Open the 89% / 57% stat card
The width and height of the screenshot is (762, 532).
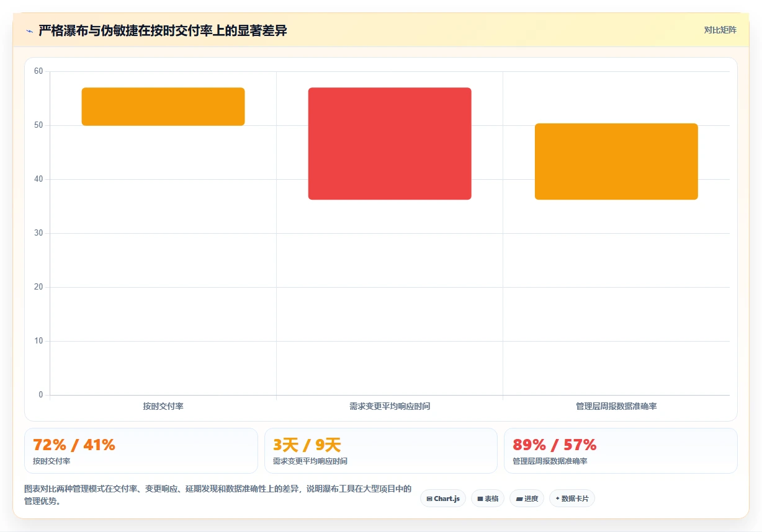(x=621, y=451)
